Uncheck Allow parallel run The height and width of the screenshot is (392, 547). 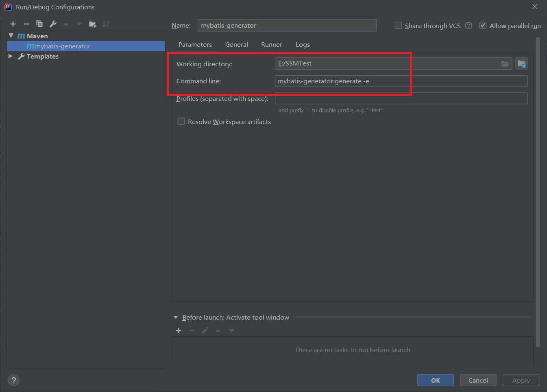point(483,25)
